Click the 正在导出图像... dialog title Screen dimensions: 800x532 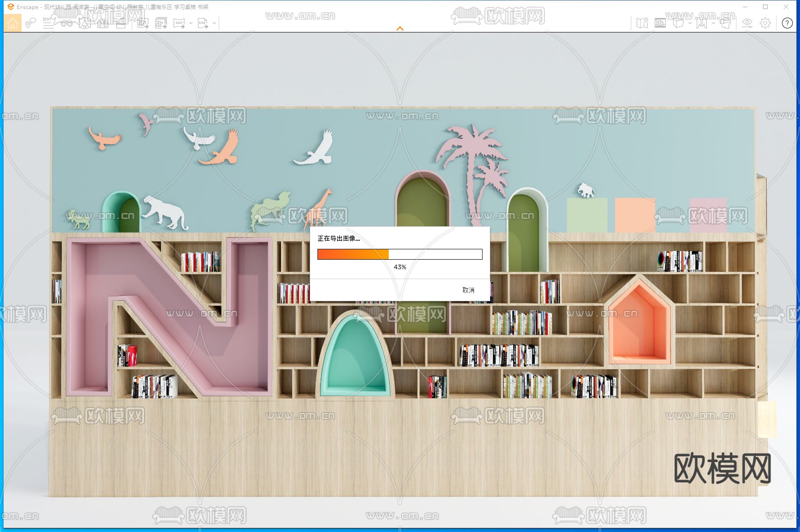point(339,238)
